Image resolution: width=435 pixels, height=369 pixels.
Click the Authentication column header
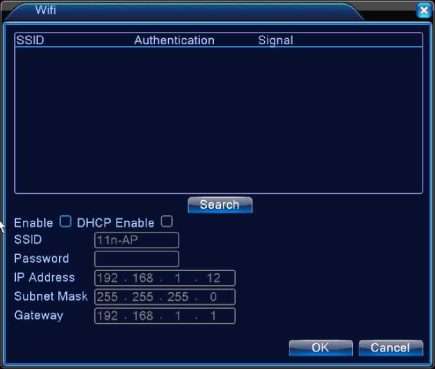point(174,40)
